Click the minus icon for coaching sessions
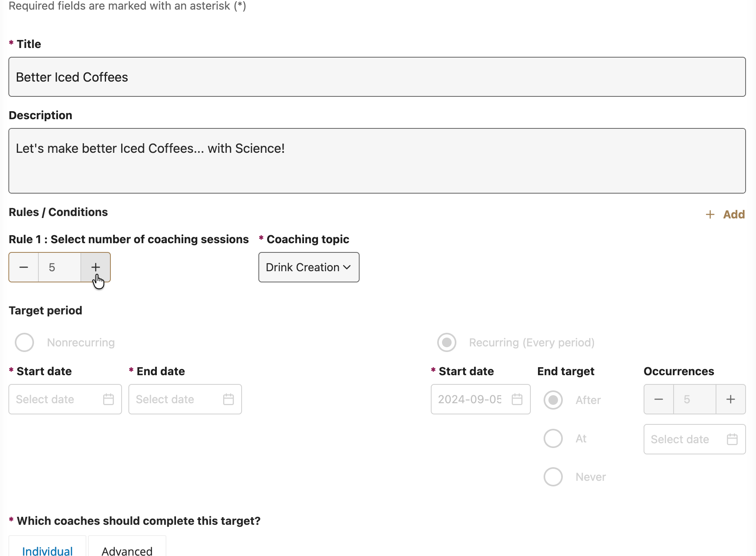The height and width of the screenshot is (556, 756). 24,267
